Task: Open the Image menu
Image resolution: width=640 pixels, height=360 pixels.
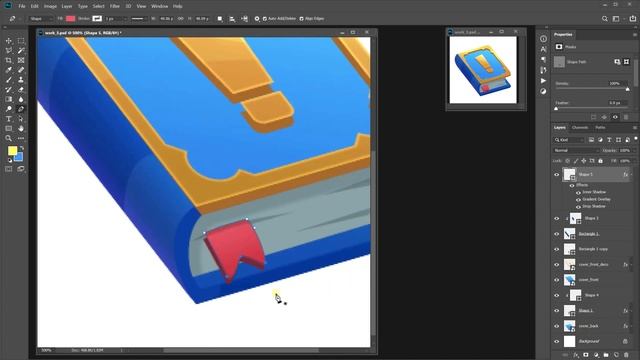Action: (50, 7)
